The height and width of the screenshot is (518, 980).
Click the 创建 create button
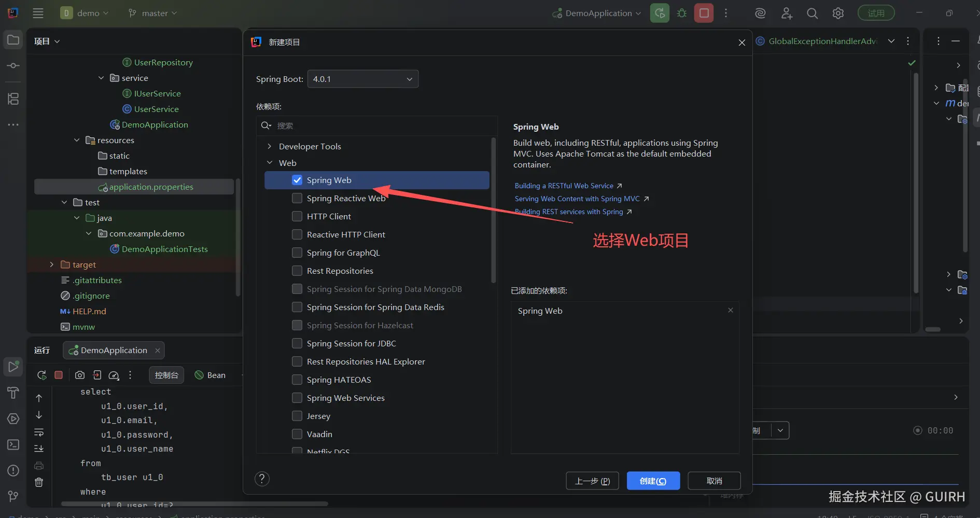pos(653,481)
